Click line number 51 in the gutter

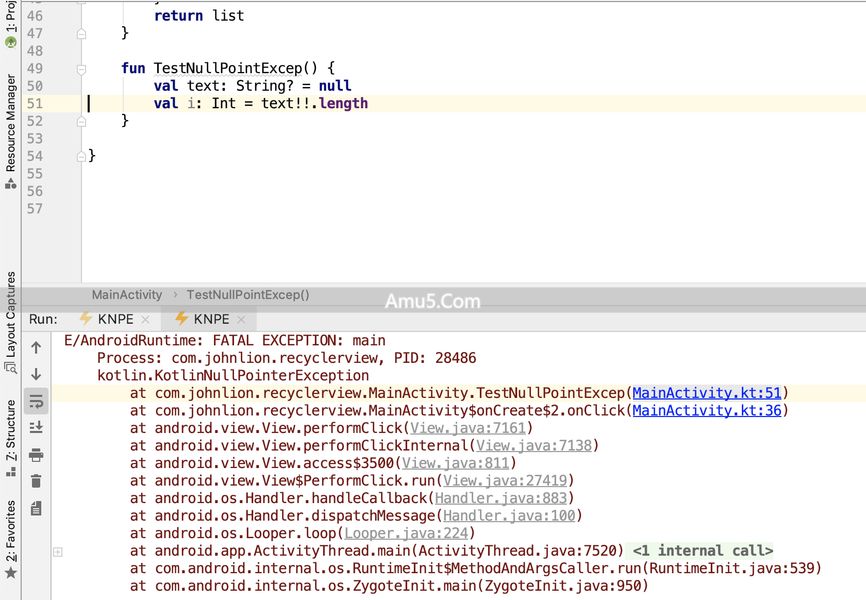click(x=34, y=103)
